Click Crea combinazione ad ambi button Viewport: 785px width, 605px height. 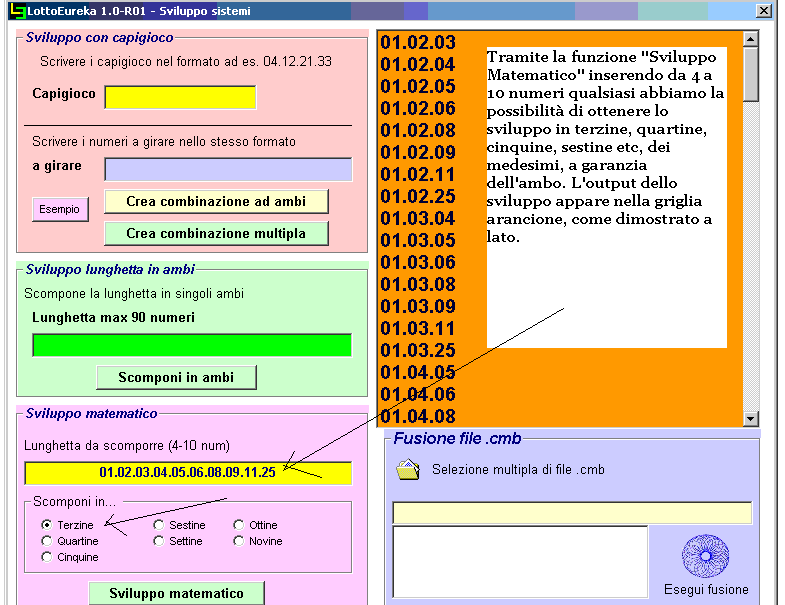pyautogui.click(x=216, y=201)
